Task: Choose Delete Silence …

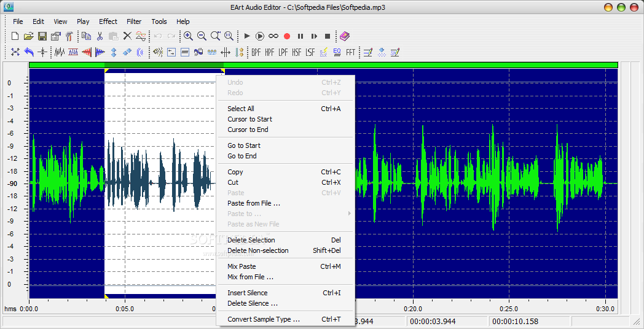Action: click(x=285, y=304)
